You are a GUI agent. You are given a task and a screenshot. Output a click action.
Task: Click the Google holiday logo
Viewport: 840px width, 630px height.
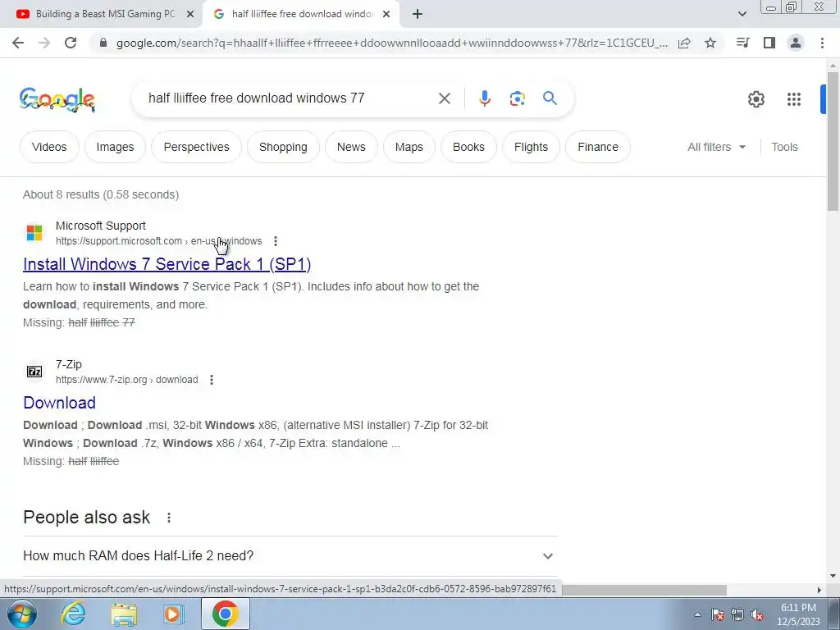point(57,99)
